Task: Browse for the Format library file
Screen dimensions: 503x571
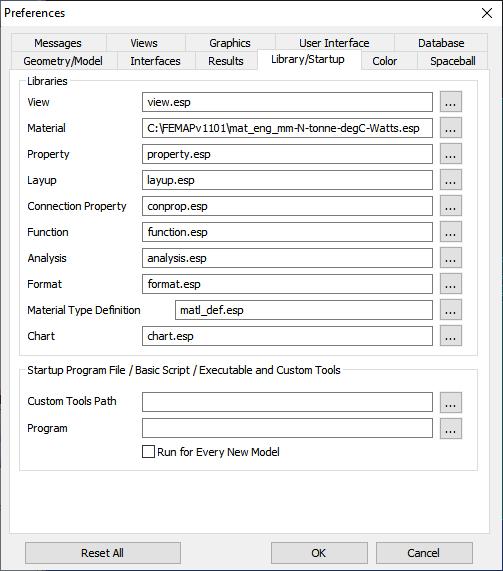Action: pyautogui.click(x=451, y=284)
